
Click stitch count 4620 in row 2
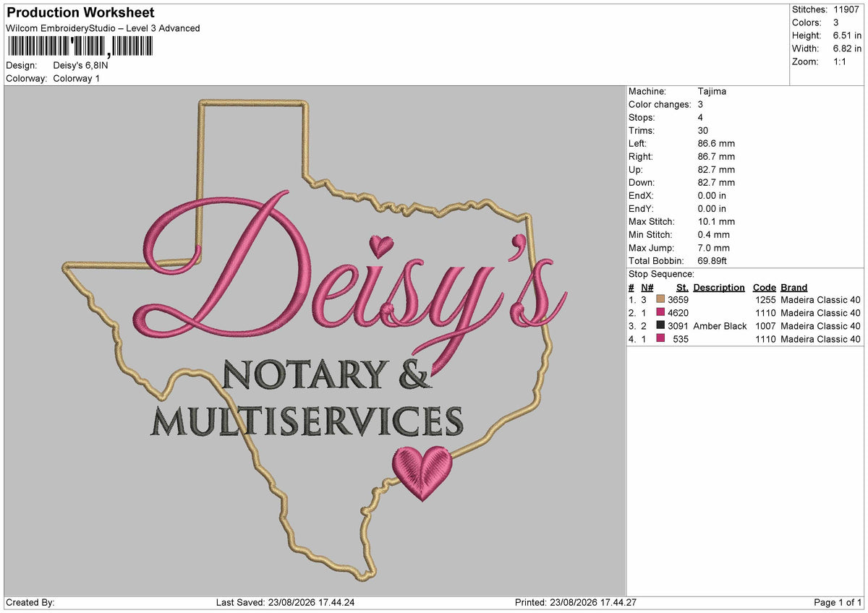pyautogui.click(x=678, y=313)
